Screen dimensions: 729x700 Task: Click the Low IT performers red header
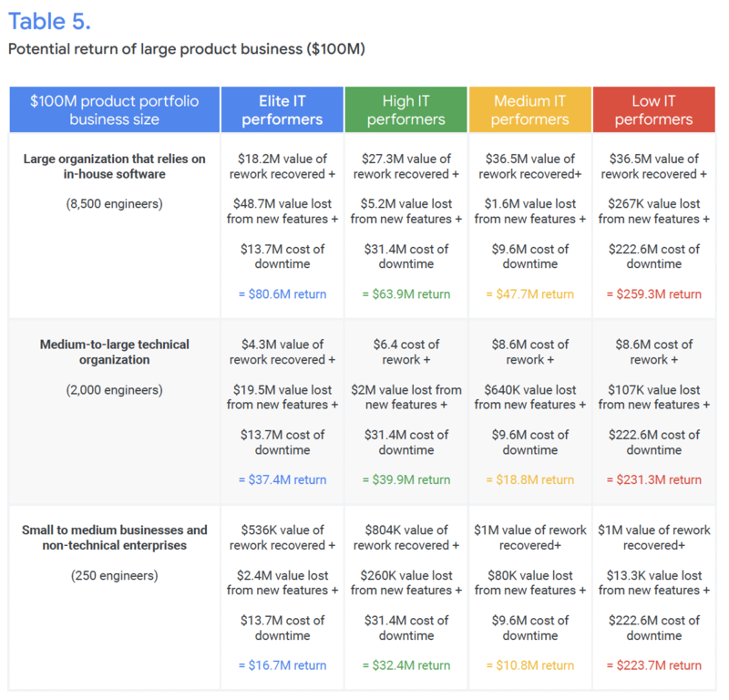click(653, 109)
